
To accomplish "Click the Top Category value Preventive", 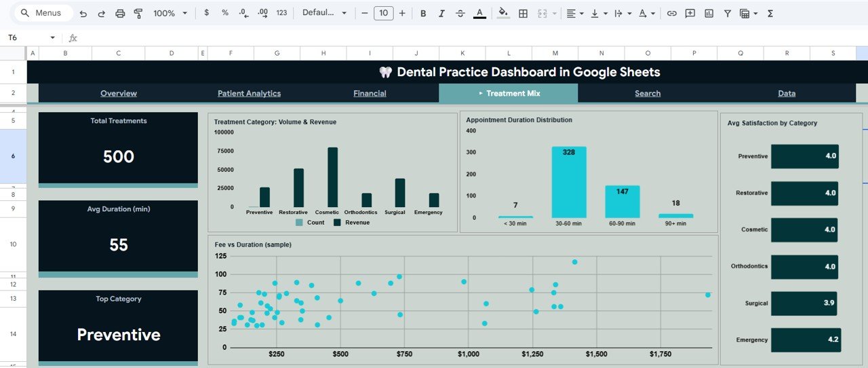I will tap(119, 335).
